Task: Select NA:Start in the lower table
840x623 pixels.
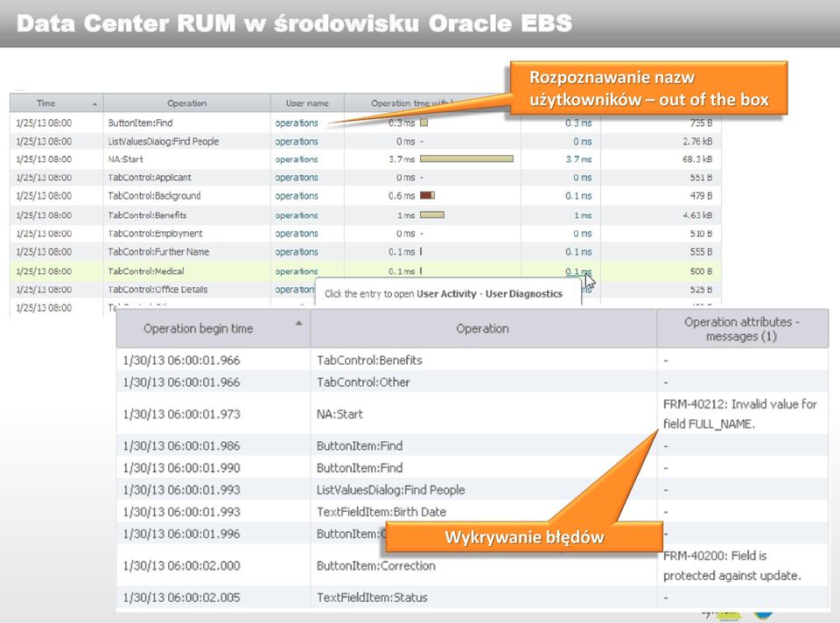Action: click(x=339, y=414)
